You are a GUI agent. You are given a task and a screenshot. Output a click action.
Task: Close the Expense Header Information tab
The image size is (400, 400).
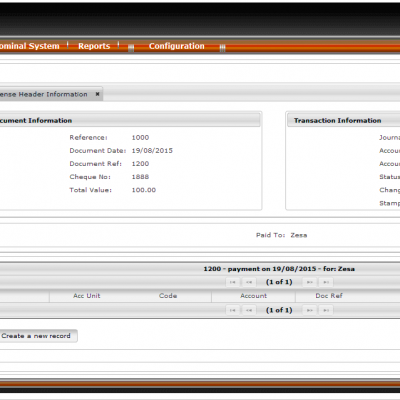coord(97,94)
